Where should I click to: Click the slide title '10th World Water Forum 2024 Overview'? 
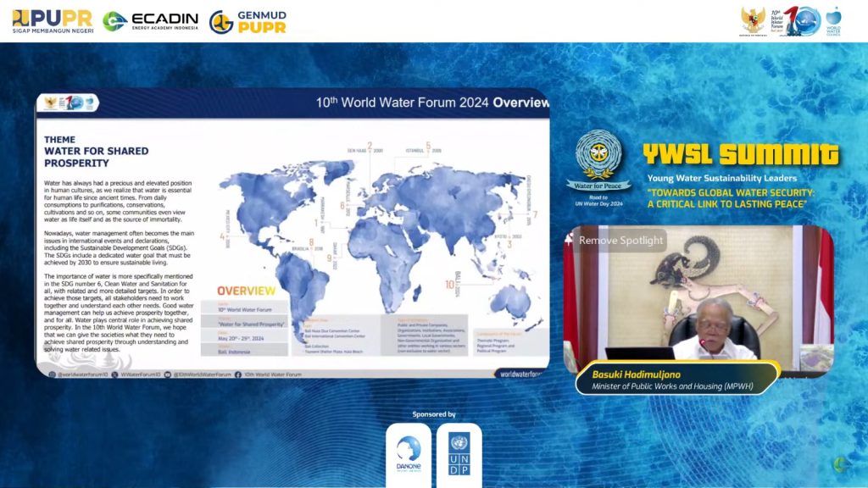pos(432,103)
